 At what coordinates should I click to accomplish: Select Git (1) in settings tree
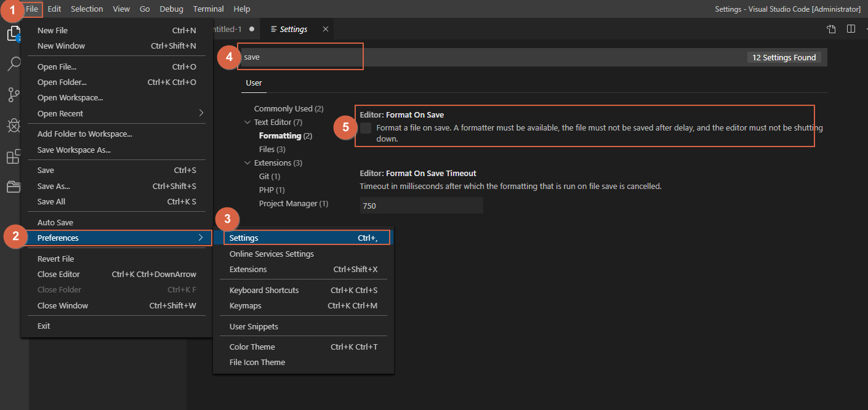click(270, 177)
